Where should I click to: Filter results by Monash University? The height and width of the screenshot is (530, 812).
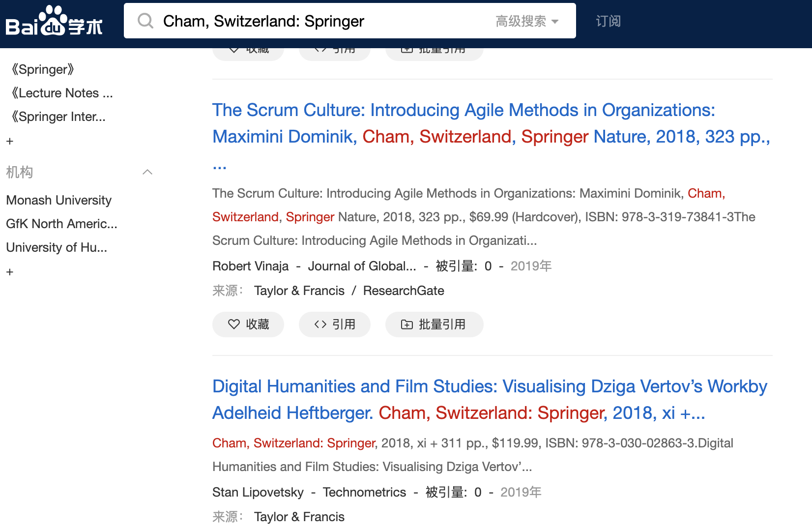point(58,200)
